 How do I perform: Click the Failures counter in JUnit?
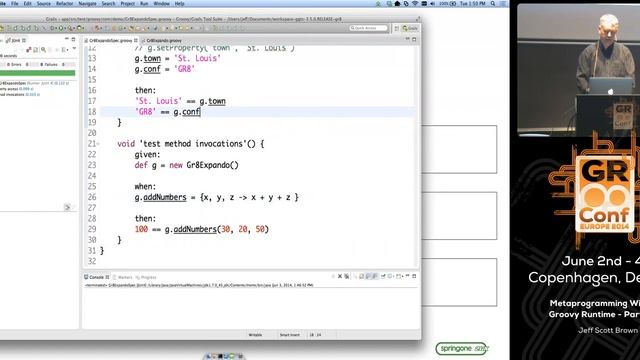(x=52, y=64)
